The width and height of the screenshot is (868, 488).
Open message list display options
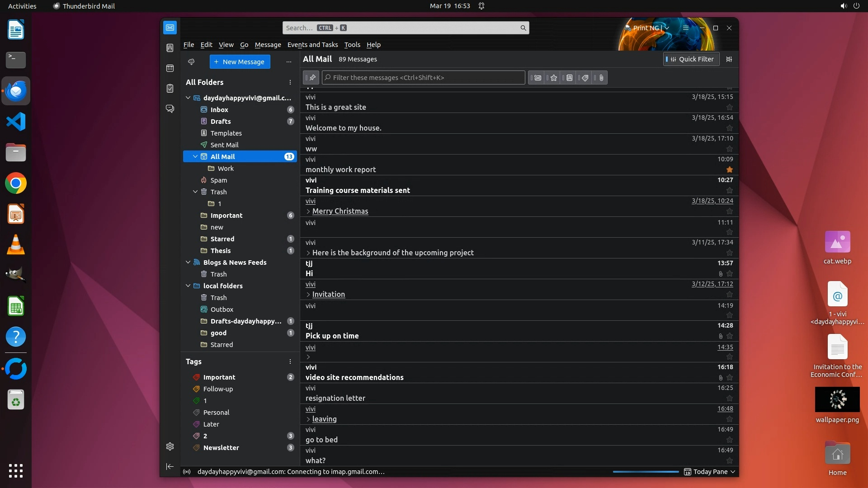pos(729,59)
